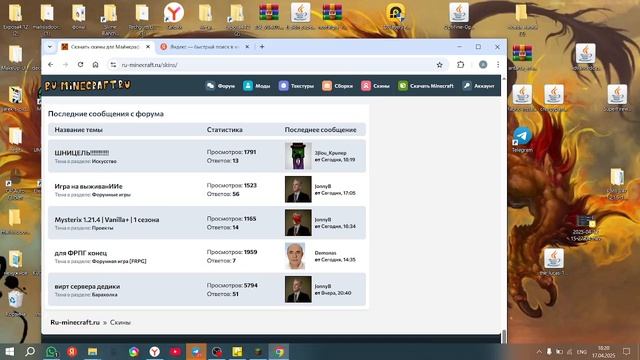640x360 pixels.
Task: Open the white-circle Yandex Browser taskbar icon
Action: click(155, 351)
